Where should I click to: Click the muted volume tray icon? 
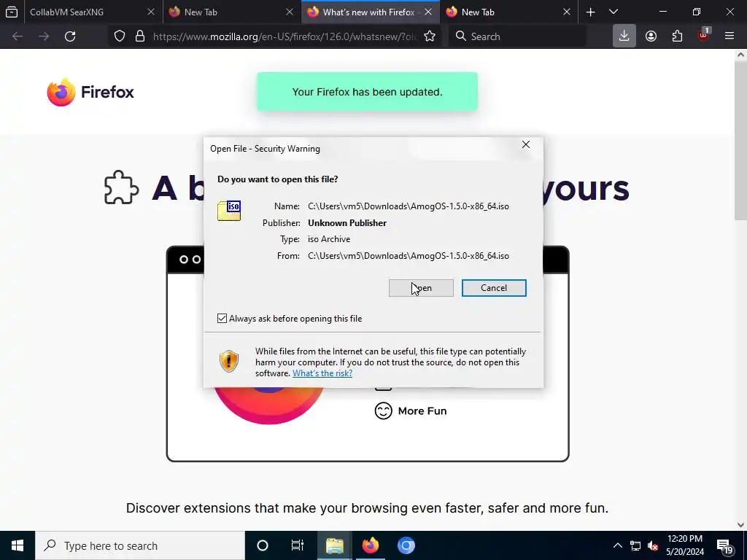tap(653, 545)
